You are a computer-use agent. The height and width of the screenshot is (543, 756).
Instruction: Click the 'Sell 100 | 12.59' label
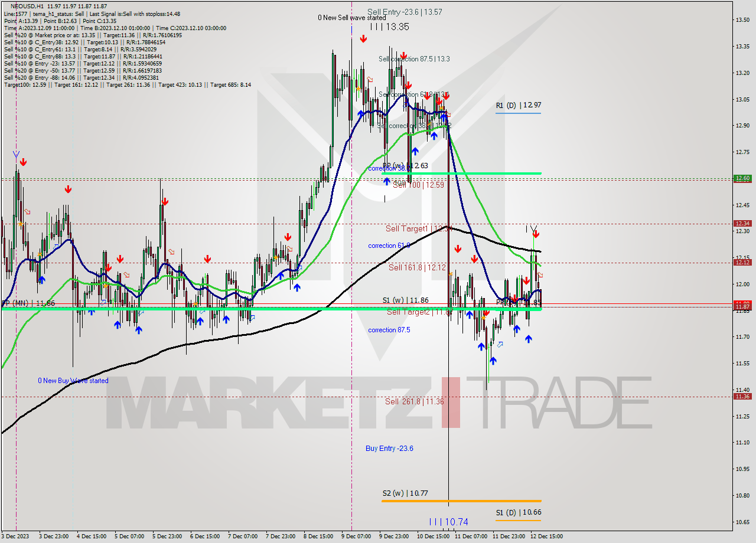tap(418, 185)
